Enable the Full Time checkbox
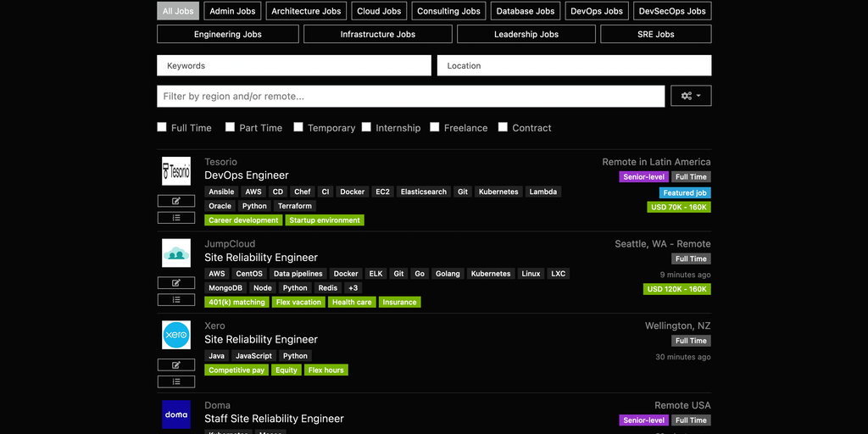The width and height of the screenshot is (868, 434). 162,127
